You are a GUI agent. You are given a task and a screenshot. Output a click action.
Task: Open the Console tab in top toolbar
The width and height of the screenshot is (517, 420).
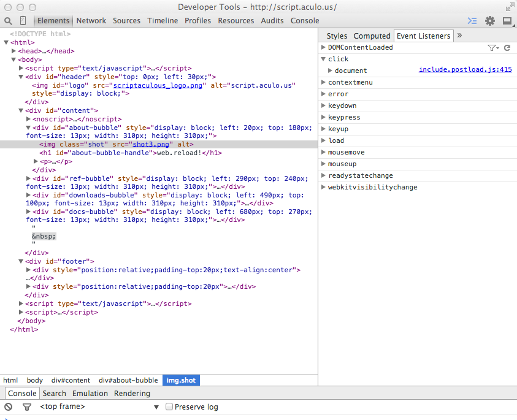pyautogui.click(x=305, y=20)
